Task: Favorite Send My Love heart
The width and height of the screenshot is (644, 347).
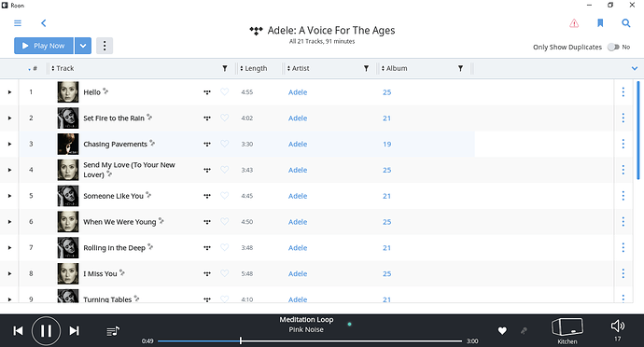Action: click(x=224, y=170)
